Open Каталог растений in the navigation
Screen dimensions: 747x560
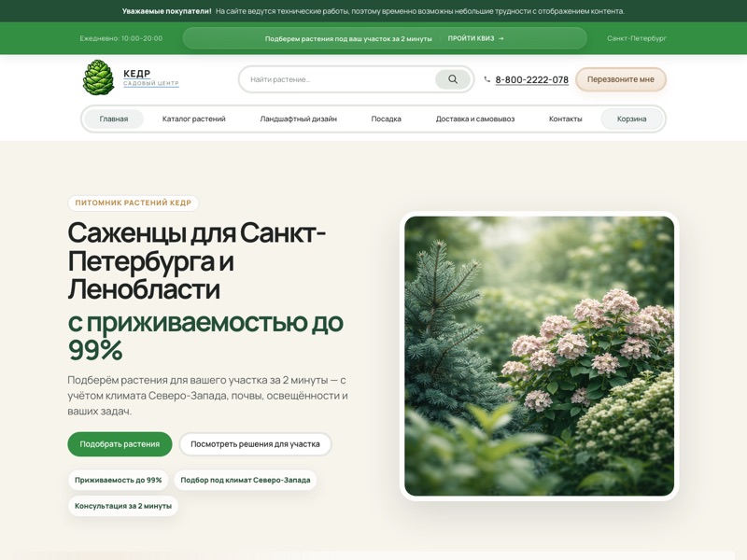coord(194,119)
